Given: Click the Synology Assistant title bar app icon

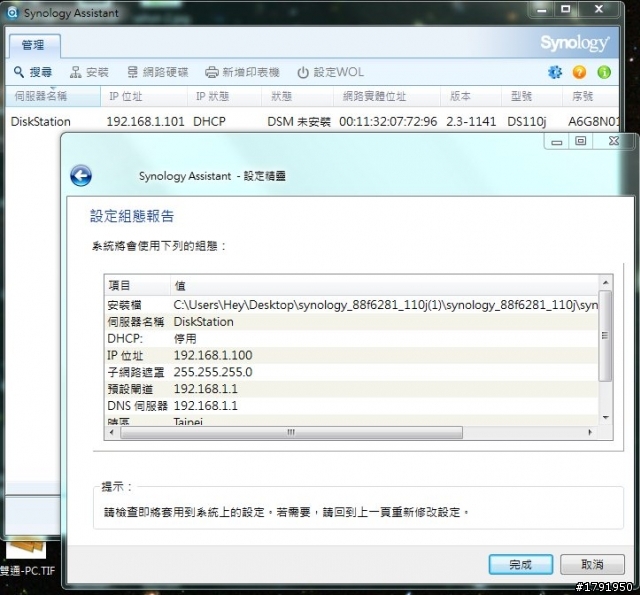Looking at the screenshot, I should [x=12, y=13].
